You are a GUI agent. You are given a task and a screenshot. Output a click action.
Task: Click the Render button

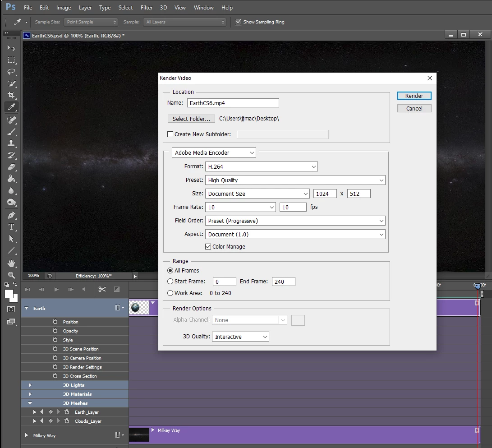414,96
